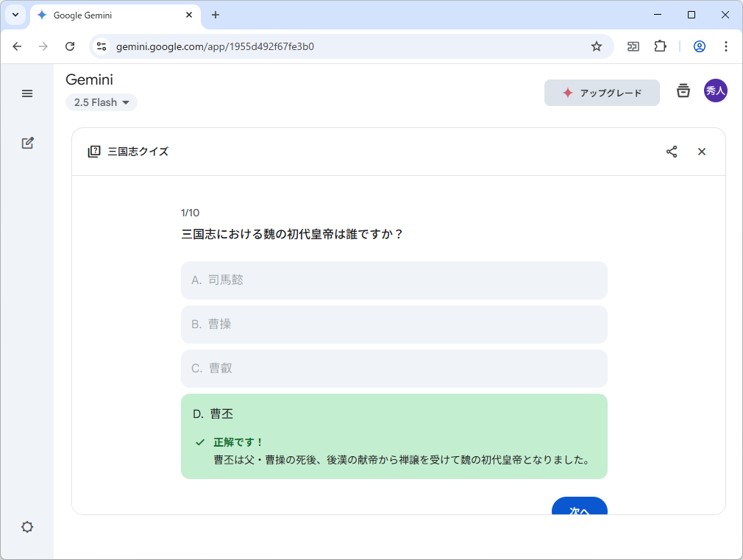The height and width of the screenshot is (560, 743).
Task: Start a new chat with the compose icon
Action: tap(27, 143)
